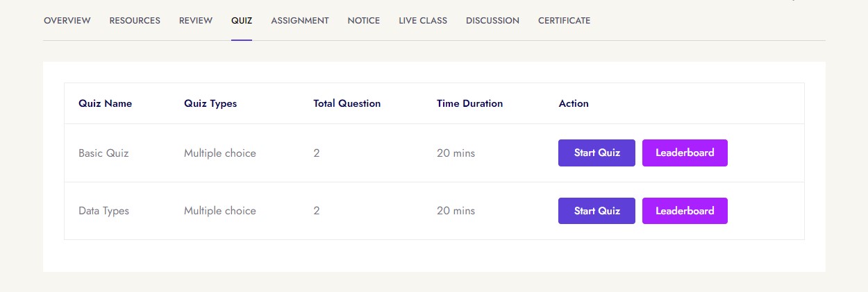The image size is (868, 292).
Task: Click the Basic Quiz name cell
Action: click(103, 153)
